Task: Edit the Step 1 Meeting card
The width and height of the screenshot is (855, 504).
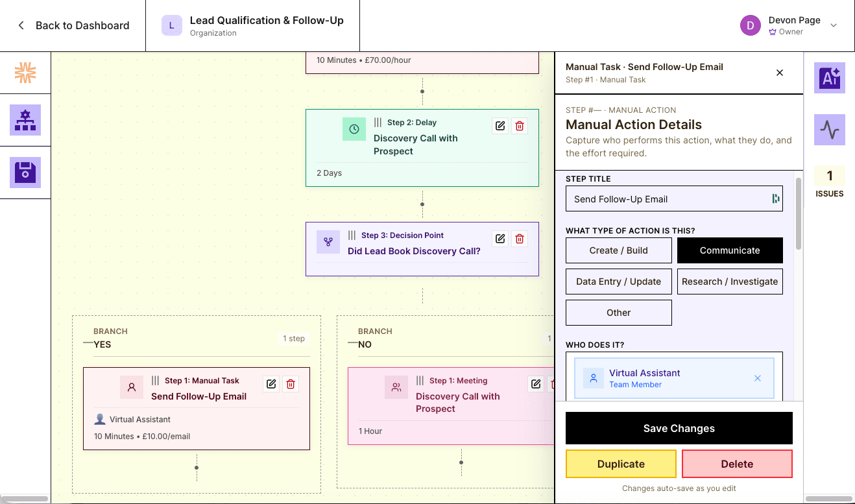Action: [536, 384]
